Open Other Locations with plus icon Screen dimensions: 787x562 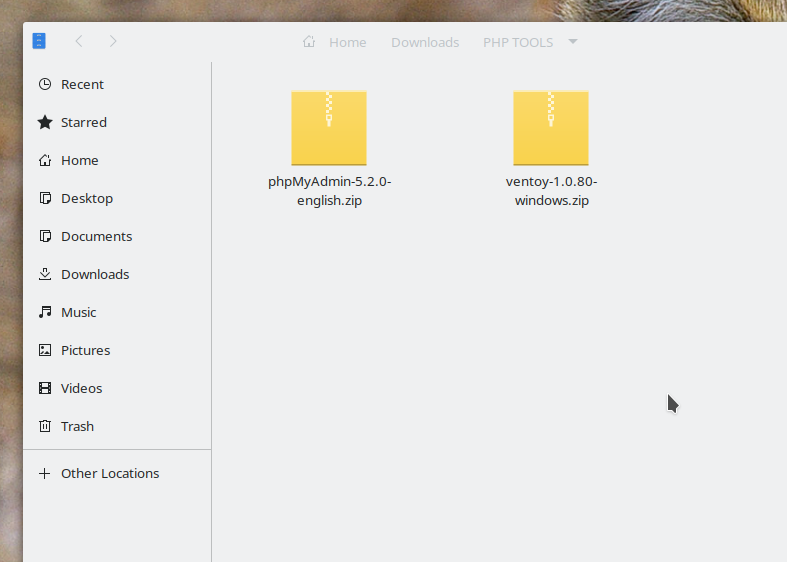(44, 474)
